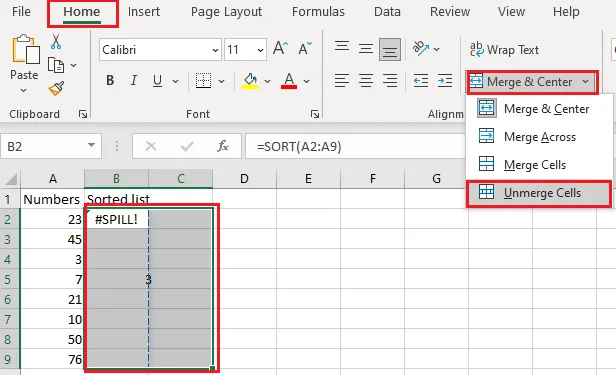
Task: Expand the fill color palette arrow
Action: click(268, 81)
